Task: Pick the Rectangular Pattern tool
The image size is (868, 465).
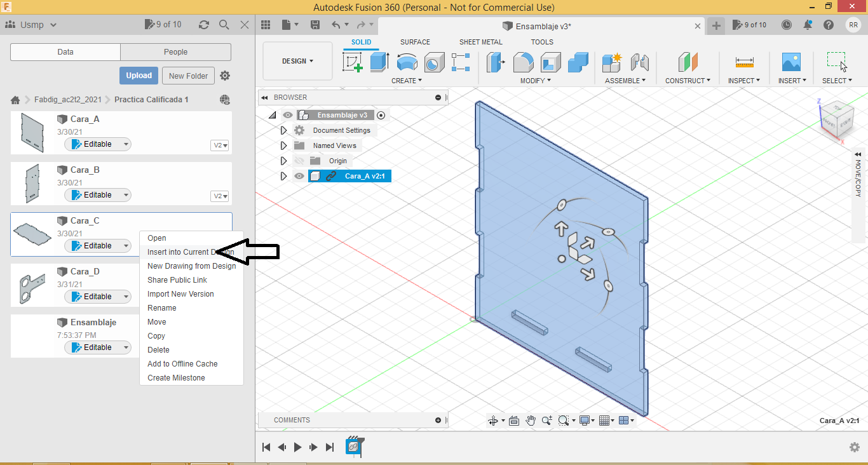Action: coord(461,62)
